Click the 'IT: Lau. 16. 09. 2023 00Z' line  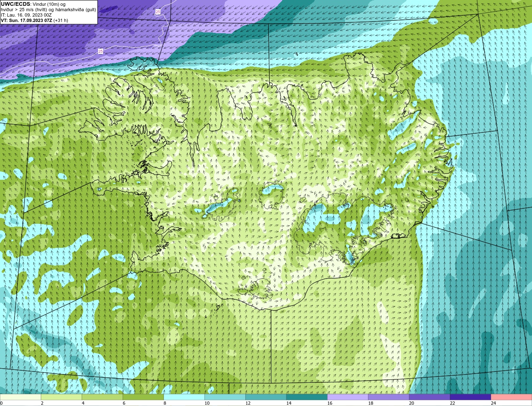tap(26, 15)
